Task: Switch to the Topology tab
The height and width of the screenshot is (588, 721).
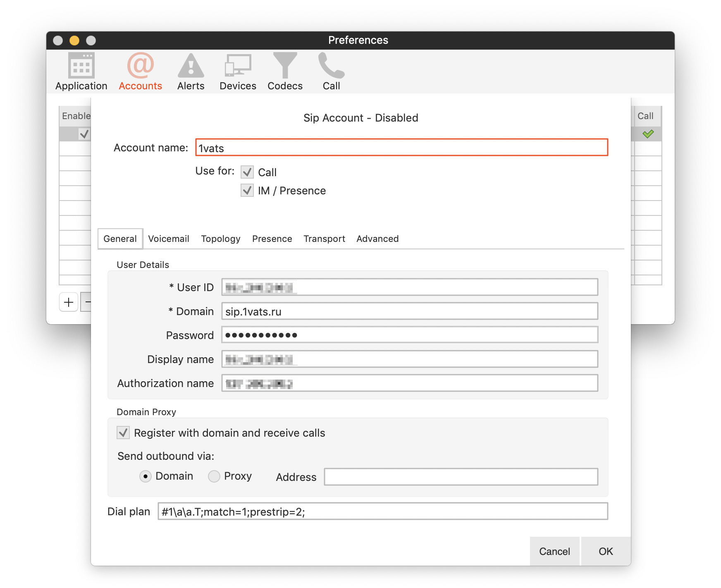Action: tap(220, 239)
